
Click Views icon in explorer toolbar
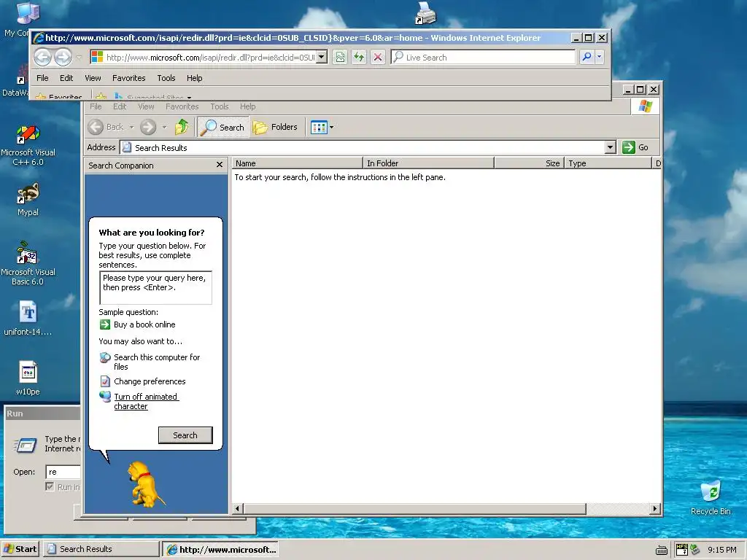click(x=319, y=127)
